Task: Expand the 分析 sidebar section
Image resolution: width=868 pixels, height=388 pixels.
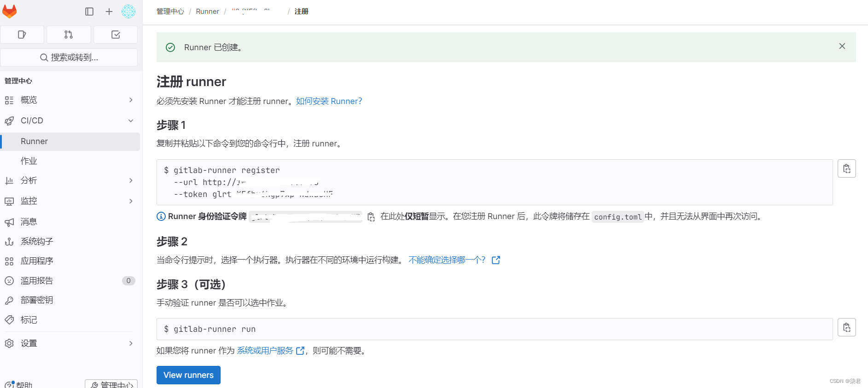Action: point(70,180)
